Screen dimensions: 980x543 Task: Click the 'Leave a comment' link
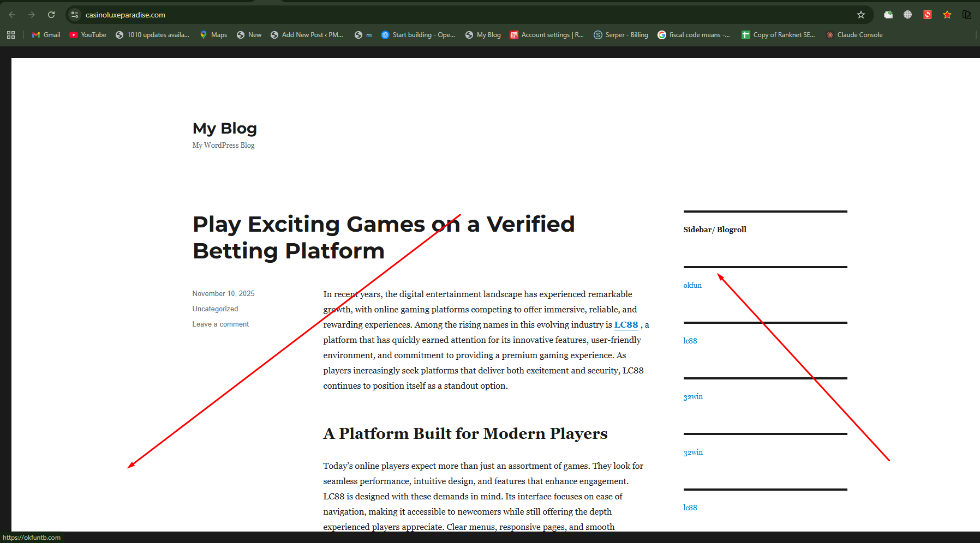(220, 324)
